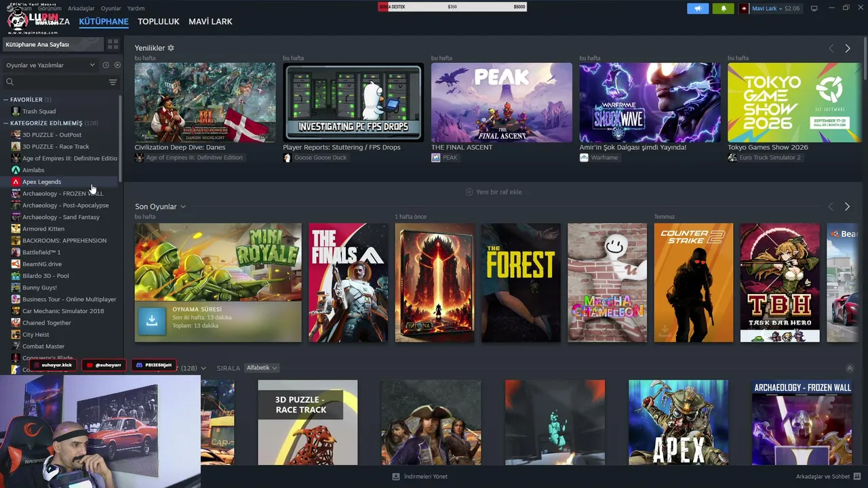Select the Battlefield 1 list icon
This screenshot has width=868, height=488.
pyautogui.click(x=16, y=252)
